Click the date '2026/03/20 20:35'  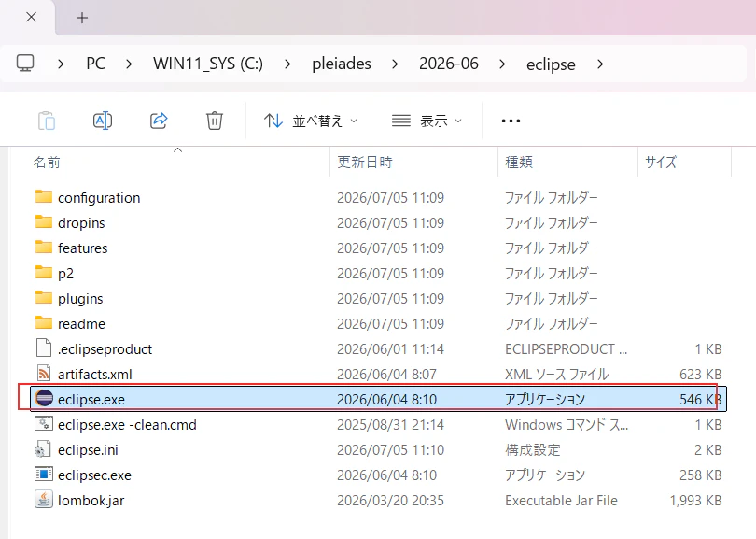(x=390, y=501)
